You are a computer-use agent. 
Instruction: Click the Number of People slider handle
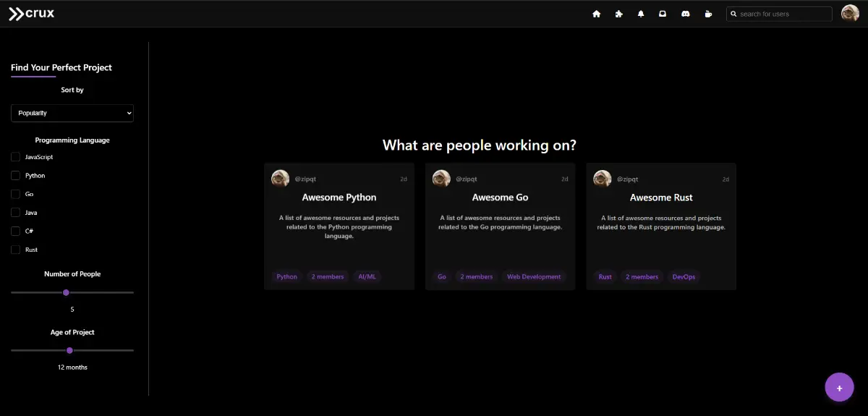[66, 292]
